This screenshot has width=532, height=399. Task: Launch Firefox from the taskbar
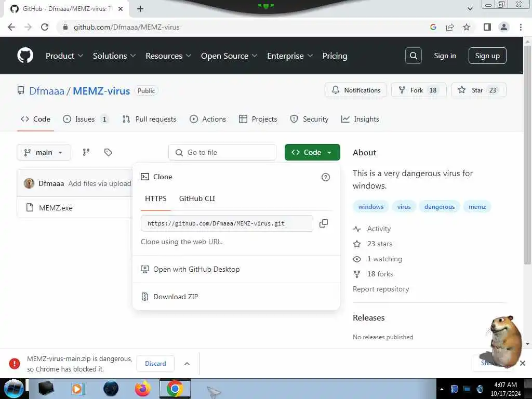point(143,389)
